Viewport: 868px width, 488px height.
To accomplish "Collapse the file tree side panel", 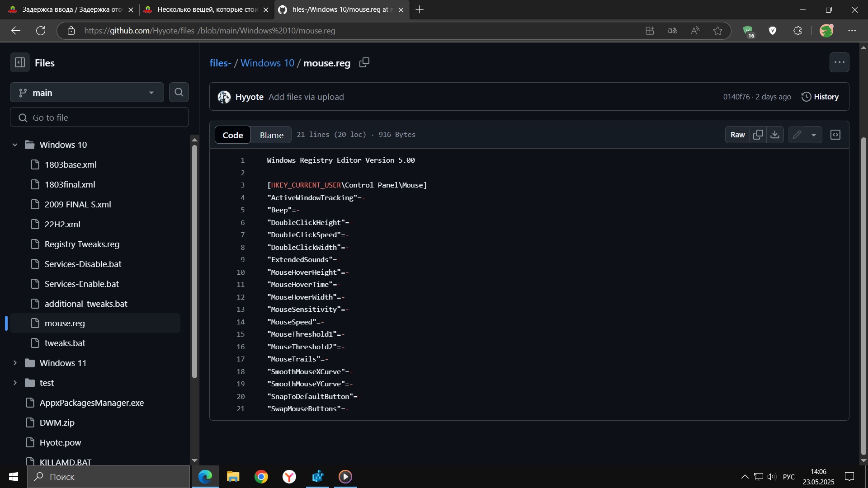I will [20, 63].
